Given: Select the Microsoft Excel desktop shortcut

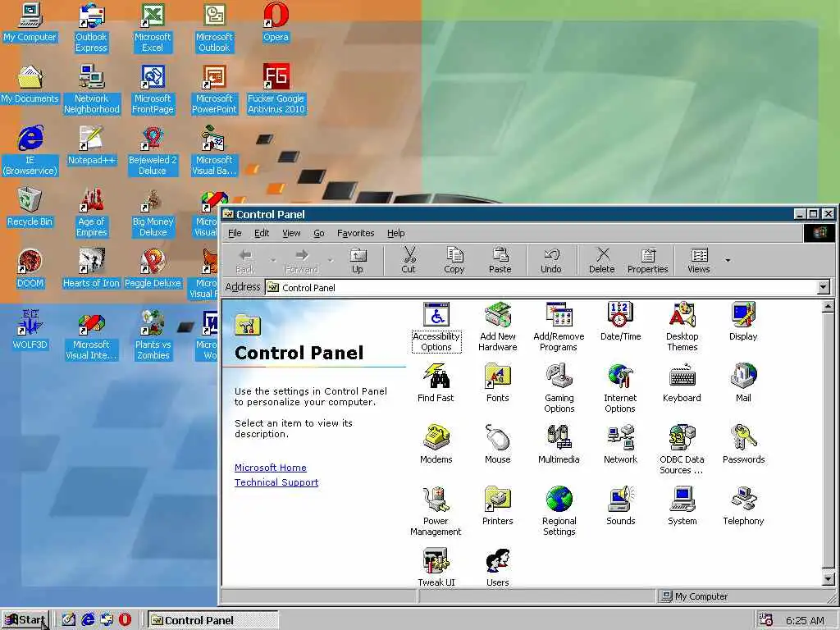Looking at the screenshot, I should click(x=153, y=28).
